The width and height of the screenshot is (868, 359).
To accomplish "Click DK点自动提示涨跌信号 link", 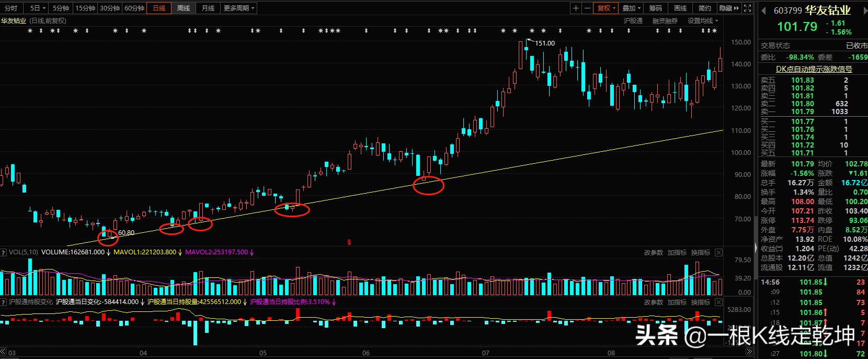I will [x=814, y=69].
